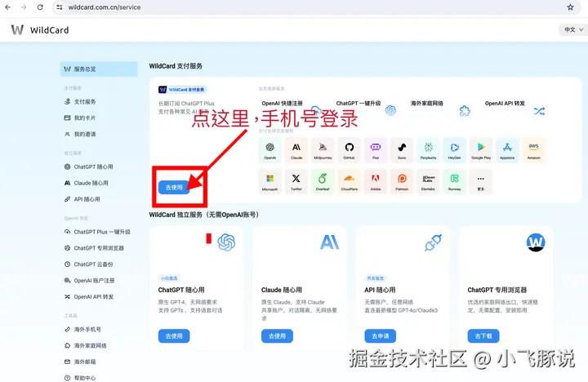Image resolution: width=588 pixels, height=382 pixels.
Task: Select the GitHub service icon
Action: click(350, 150)
